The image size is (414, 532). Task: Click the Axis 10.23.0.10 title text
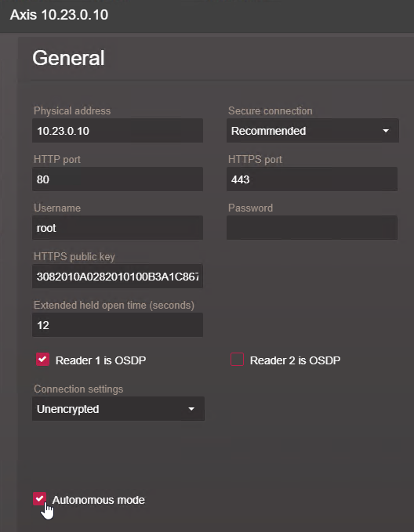[x=59, y=15]
